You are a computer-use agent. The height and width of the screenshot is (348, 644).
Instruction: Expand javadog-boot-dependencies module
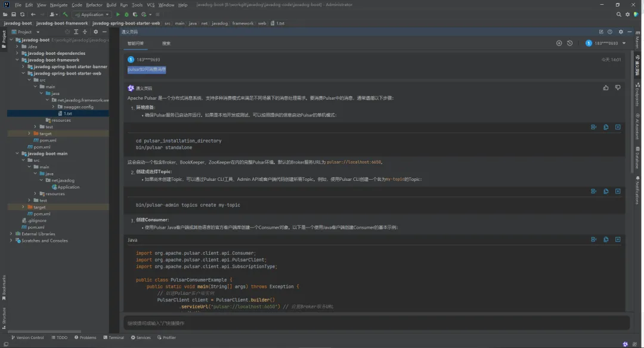point(17,53)
